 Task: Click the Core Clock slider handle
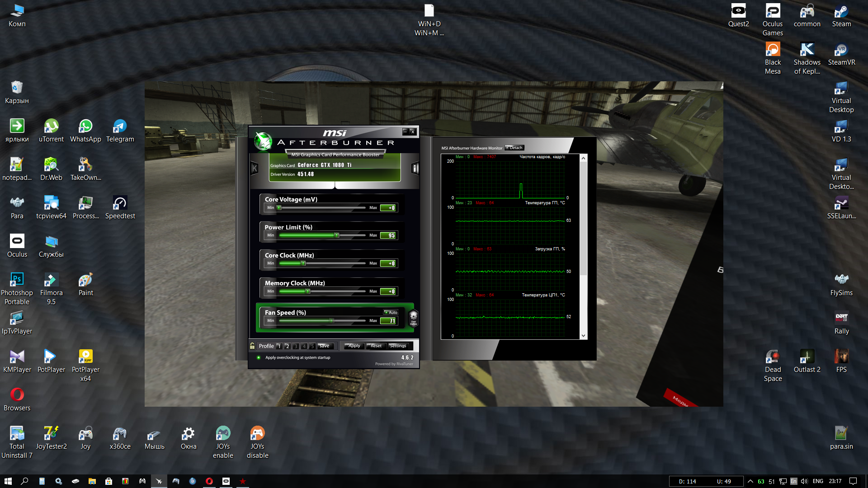pyautogui.click(x=304, y=263)
